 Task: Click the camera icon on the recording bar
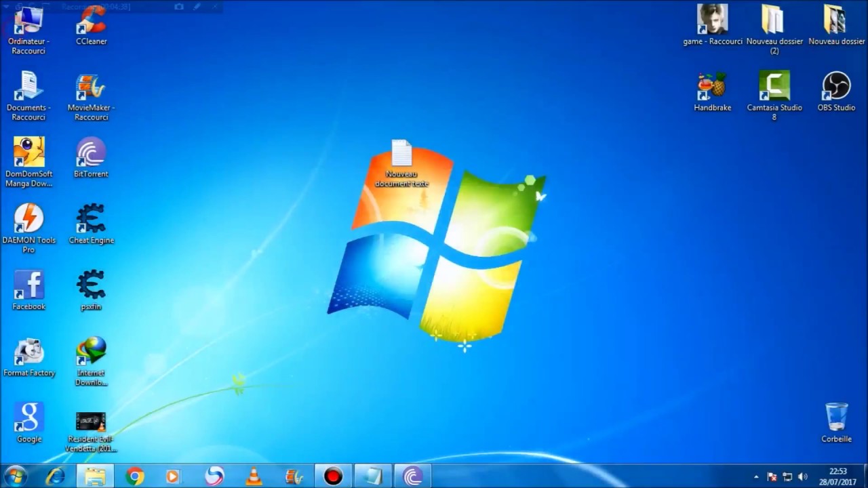[179, 7]
